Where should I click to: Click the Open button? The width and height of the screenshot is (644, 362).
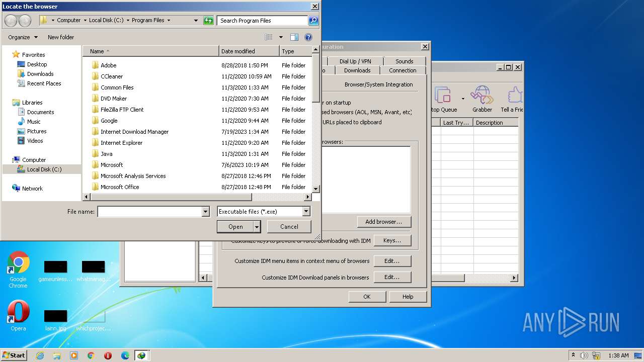point(235,227)
